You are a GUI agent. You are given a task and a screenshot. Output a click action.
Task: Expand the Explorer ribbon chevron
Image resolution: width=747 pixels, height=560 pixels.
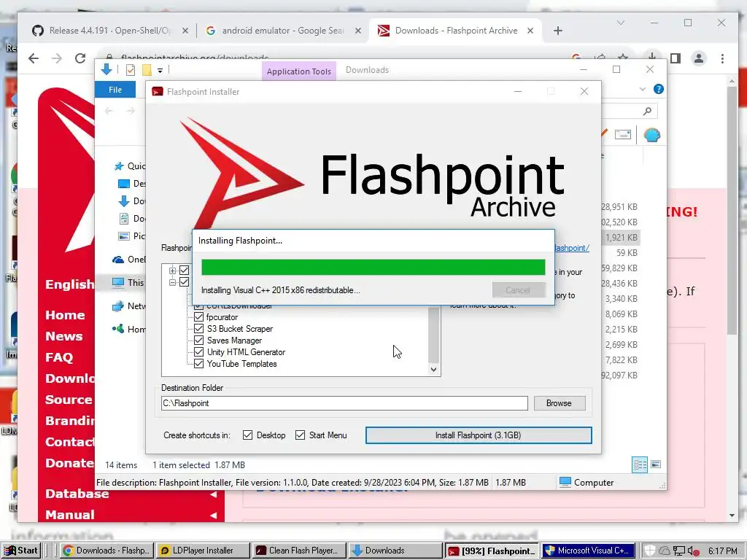pyautogui.click(x=642, y=89)
